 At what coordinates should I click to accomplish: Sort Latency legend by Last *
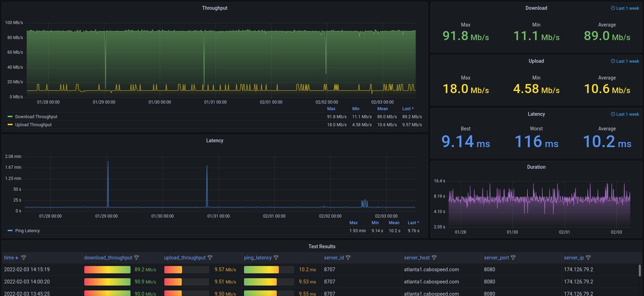pyautogui.click(x=413, y=223)
